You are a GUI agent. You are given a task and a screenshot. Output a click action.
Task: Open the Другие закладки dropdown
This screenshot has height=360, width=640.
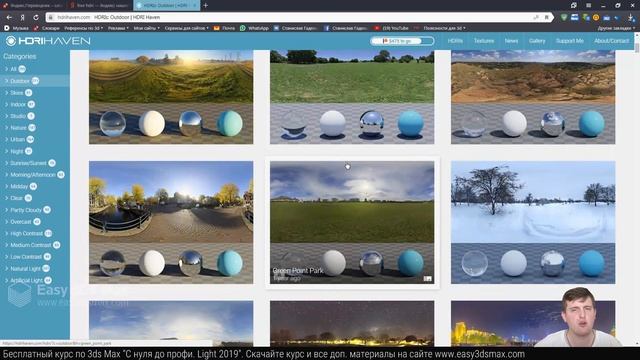616,28
